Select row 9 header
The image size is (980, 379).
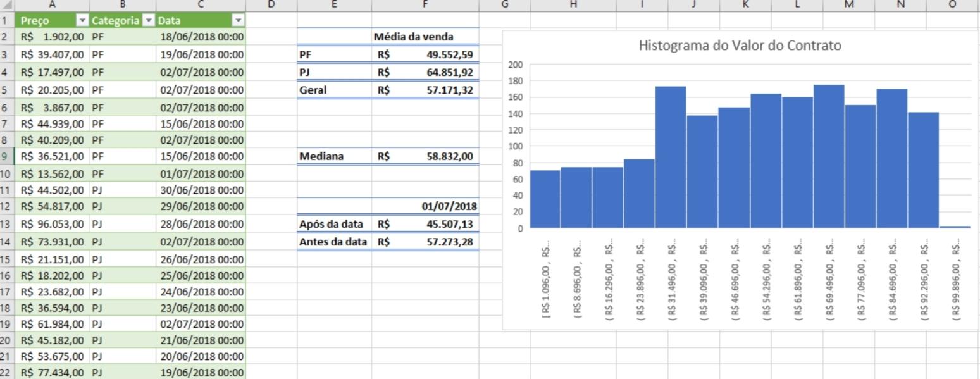point(7,156)
